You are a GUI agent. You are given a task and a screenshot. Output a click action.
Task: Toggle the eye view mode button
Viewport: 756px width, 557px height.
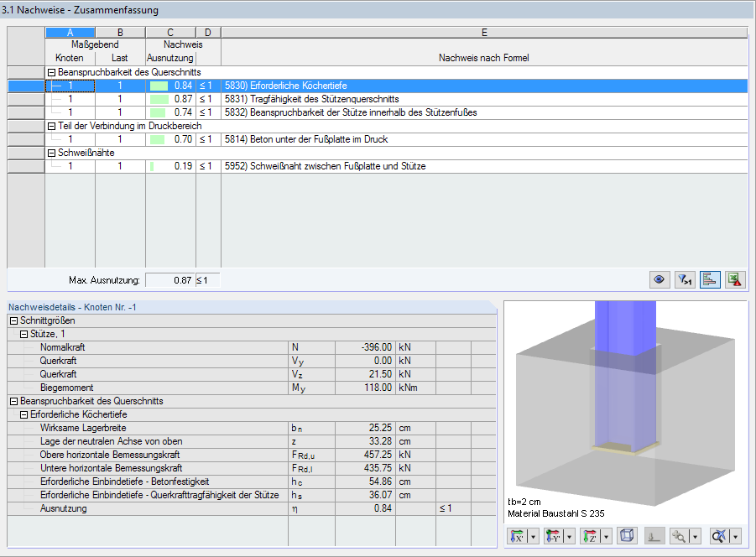(660, 279)
